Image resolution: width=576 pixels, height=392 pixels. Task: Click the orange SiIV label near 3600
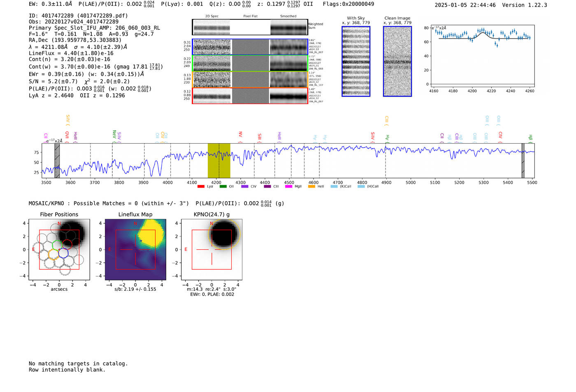(68, 120)
